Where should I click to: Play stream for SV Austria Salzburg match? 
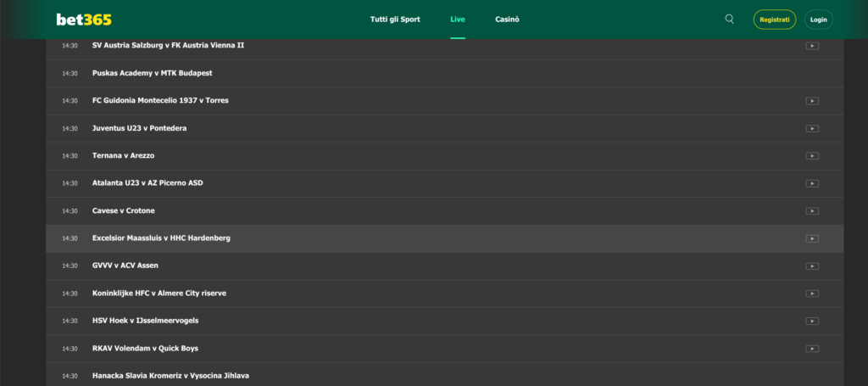pos(812,46)
